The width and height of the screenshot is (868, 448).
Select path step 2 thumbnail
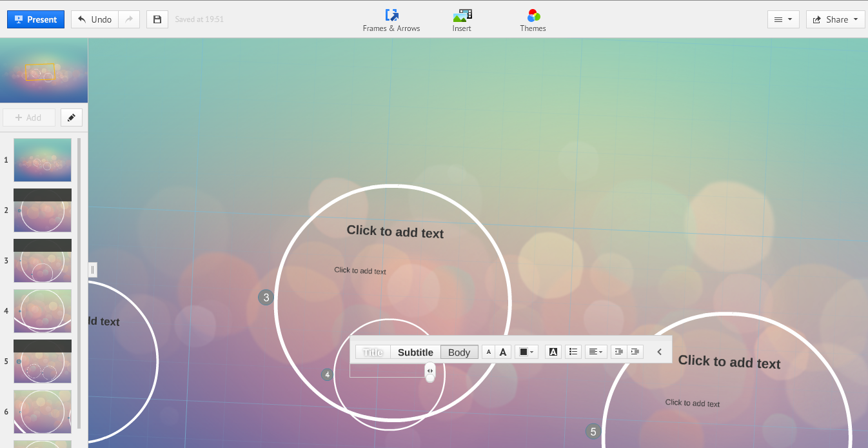(x=43, y=210)
